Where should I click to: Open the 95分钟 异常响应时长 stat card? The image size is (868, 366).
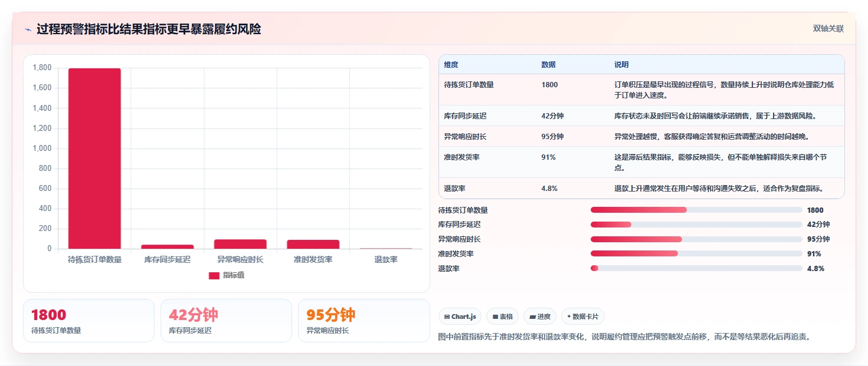pyautogui.click(x=364, y=321)
